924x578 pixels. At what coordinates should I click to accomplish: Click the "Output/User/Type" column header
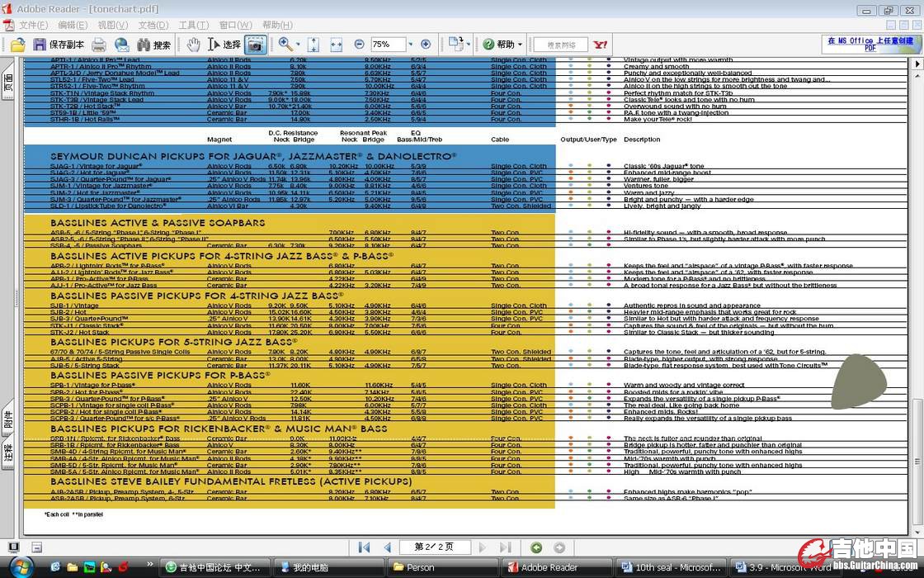pos(588,140)
